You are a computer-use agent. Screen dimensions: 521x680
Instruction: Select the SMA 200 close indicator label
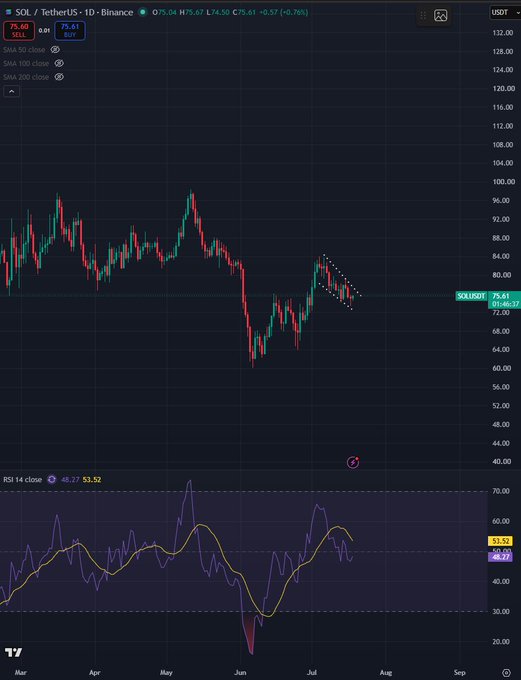26,77
